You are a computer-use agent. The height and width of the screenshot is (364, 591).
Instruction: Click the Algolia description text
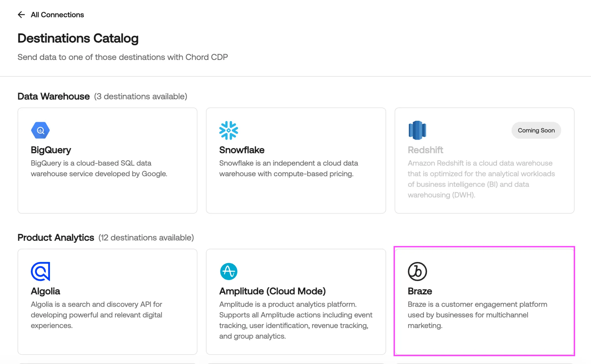[96, 315]
